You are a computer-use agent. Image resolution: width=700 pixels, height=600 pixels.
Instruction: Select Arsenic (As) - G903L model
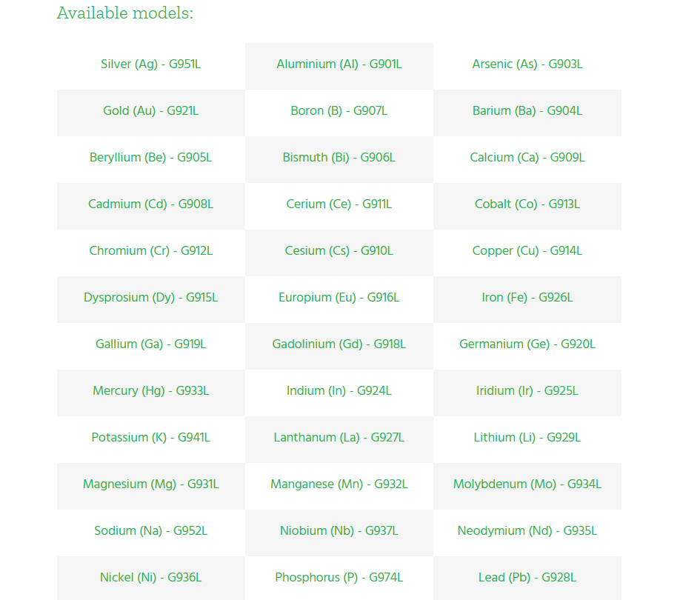[527, 64]
